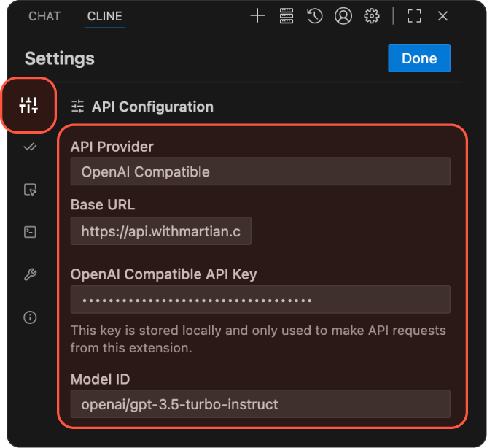Click into the Base URL field
Image resolution: width=487 pixels, height=448 pixels.
coord(161,231)
